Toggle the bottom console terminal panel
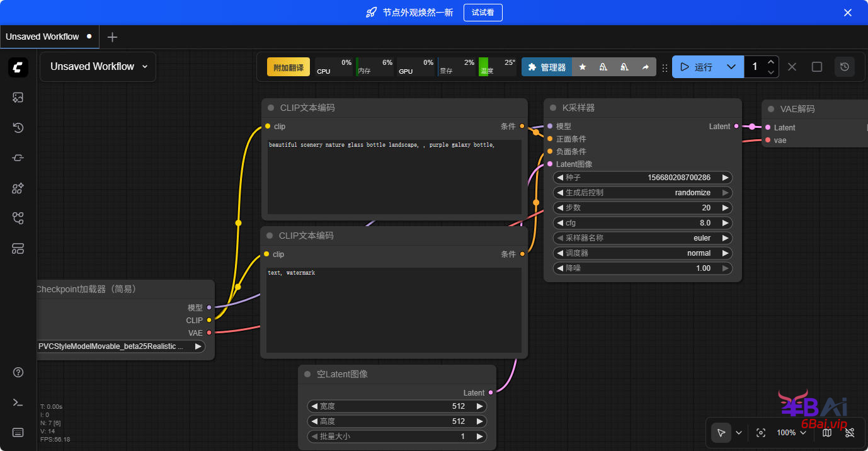Screen dimensions: 868x451 tap(18, 402)
